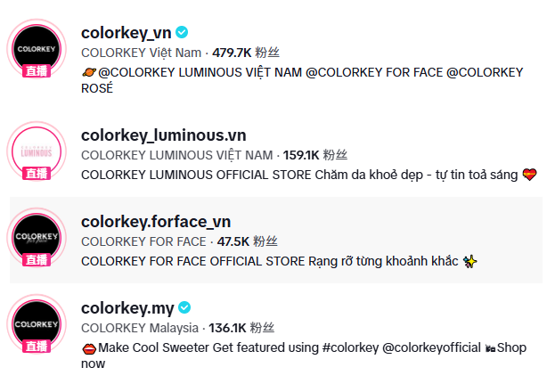Open the colorkey_luminous.vn username link
Viewport: 555px width, 392px height.
[x=163, y=135]
